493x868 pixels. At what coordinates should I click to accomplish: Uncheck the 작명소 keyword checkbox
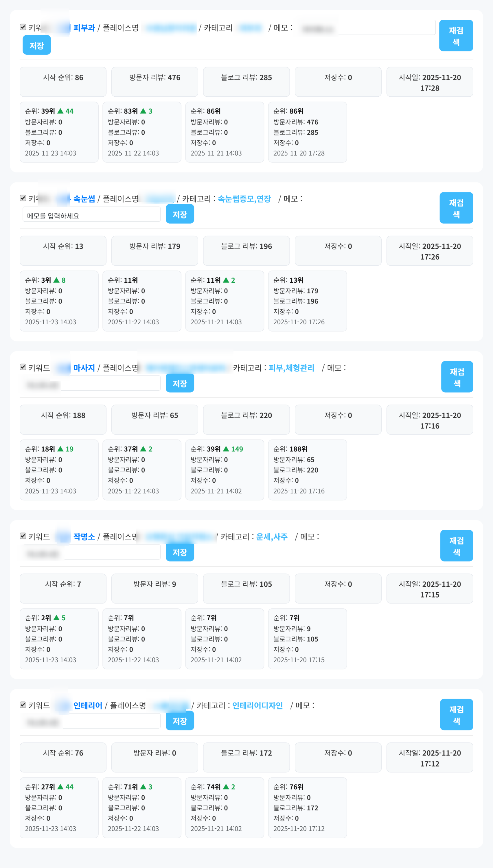coord(23,536)
